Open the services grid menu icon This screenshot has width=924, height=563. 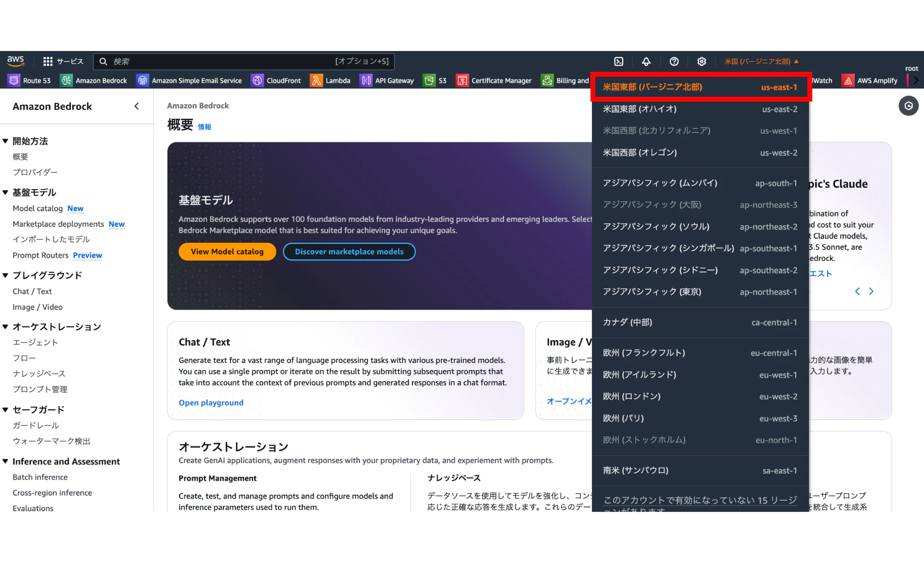click(x=48, y=62)
